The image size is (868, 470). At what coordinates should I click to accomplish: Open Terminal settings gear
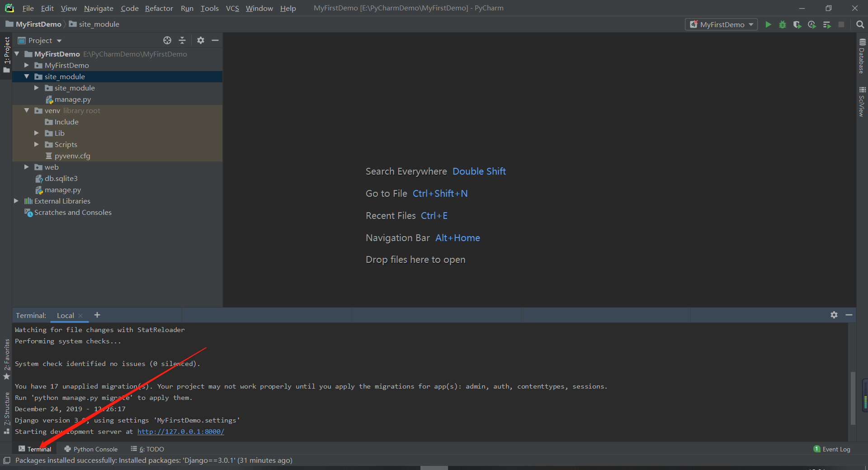click(834, 315)
